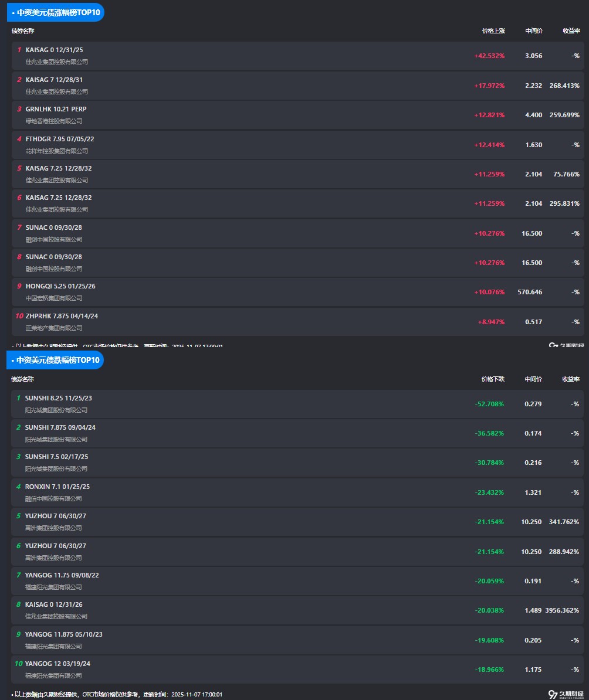The image size is (589, 700).
Task: Open the HONGQI 5.25 01/25/26 bond
Action: (60, 287)
